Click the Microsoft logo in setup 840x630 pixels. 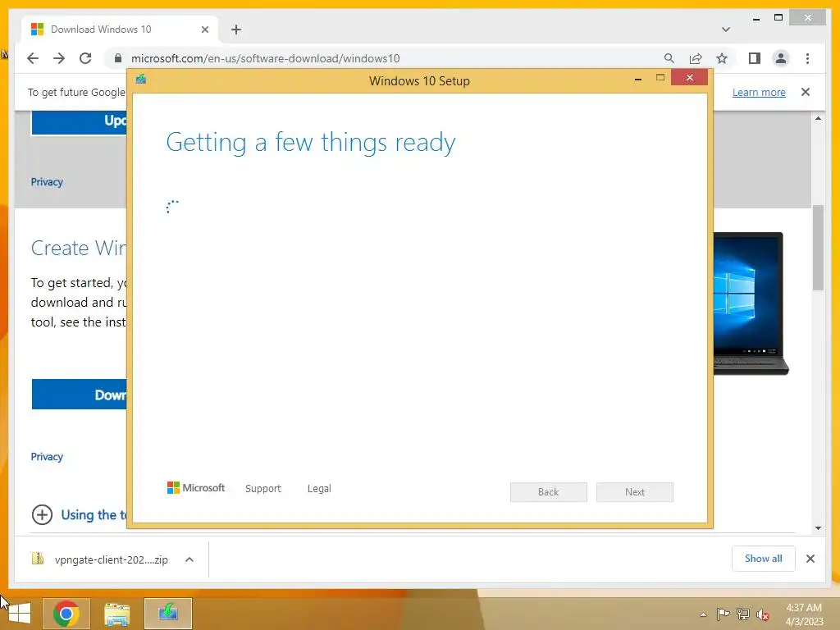196,487
